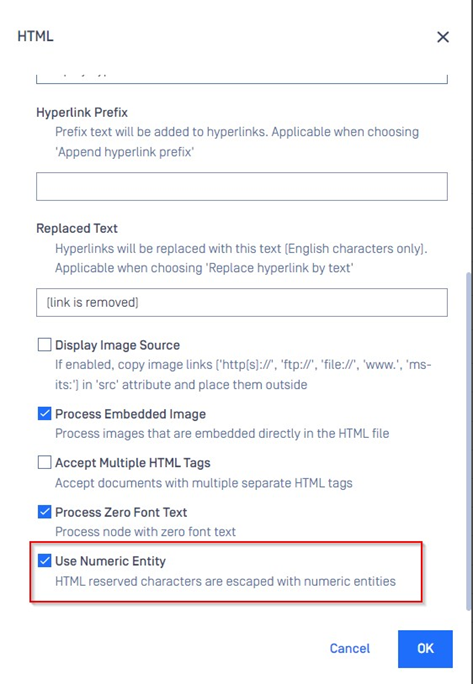The height and width of the screenshot is (684, 473).
Task: Enable the Display Image Source checkbox
Action: coord(45,345)
